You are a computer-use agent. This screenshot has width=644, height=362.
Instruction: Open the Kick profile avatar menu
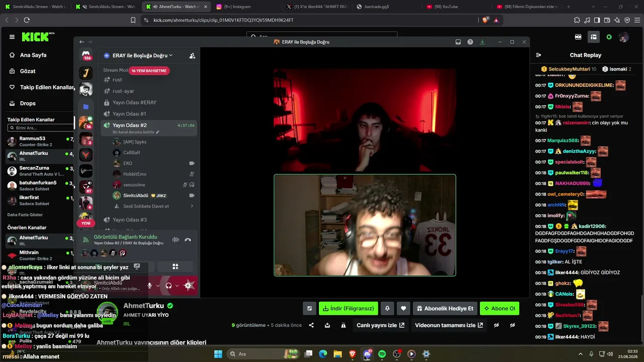(624, 37)
